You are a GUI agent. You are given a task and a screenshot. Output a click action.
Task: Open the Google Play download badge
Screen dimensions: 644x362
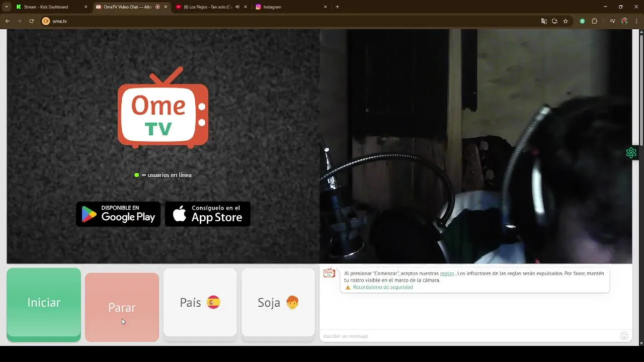tap(118, 214)
